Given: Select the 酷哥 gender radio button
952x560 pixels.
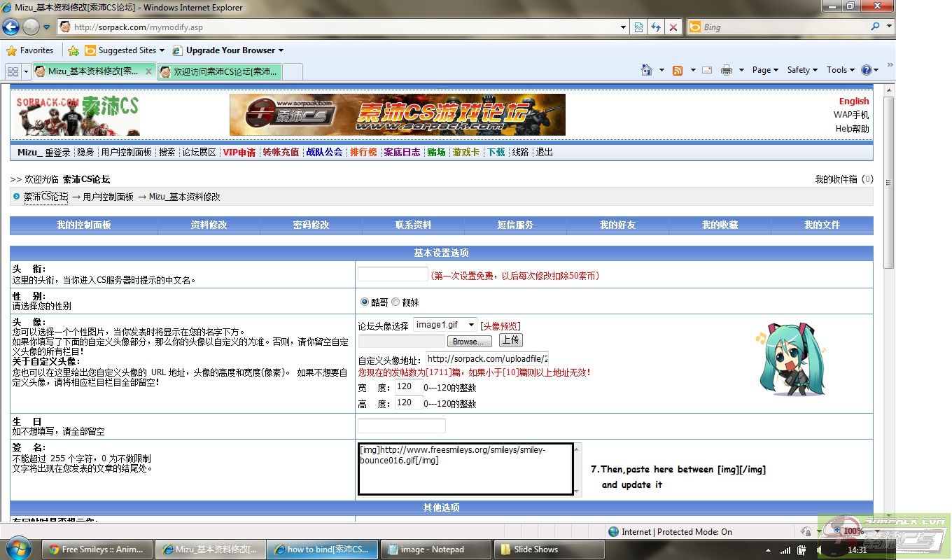Looking at the screenshot, I should click(x=364, y=302).
